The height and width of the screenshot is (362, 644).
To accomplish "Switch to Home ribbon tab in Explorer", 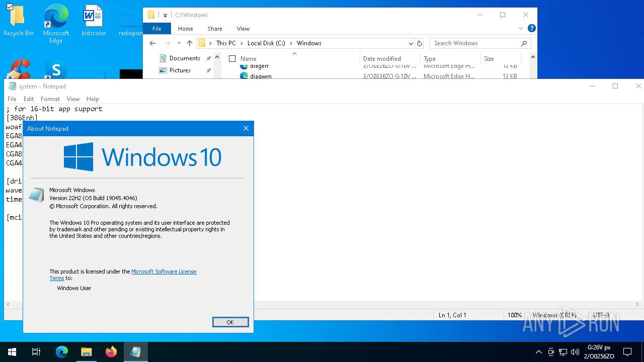I will click(186, 29).
